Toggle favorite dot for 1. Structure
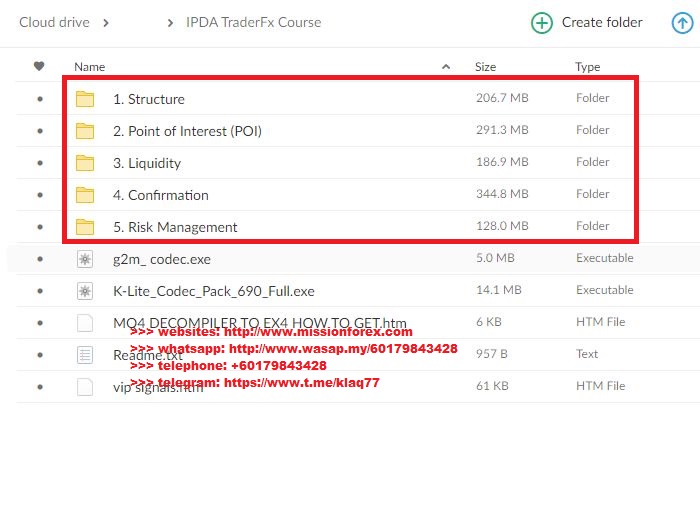Viewport: 700px width, 509px height. 40,99
